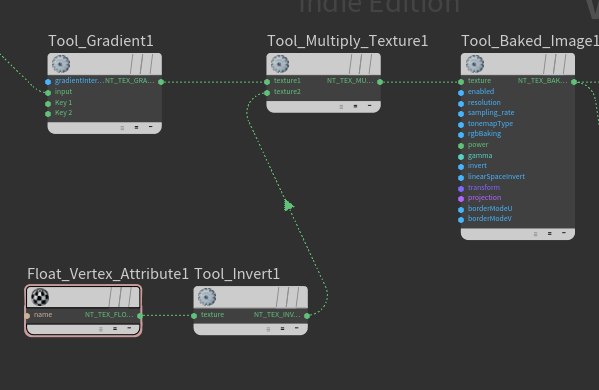Screen dimensions: 599x390
Task: Toggle the striped flags on Tool_Baked_Image1 header
Action: coord(555,64)
